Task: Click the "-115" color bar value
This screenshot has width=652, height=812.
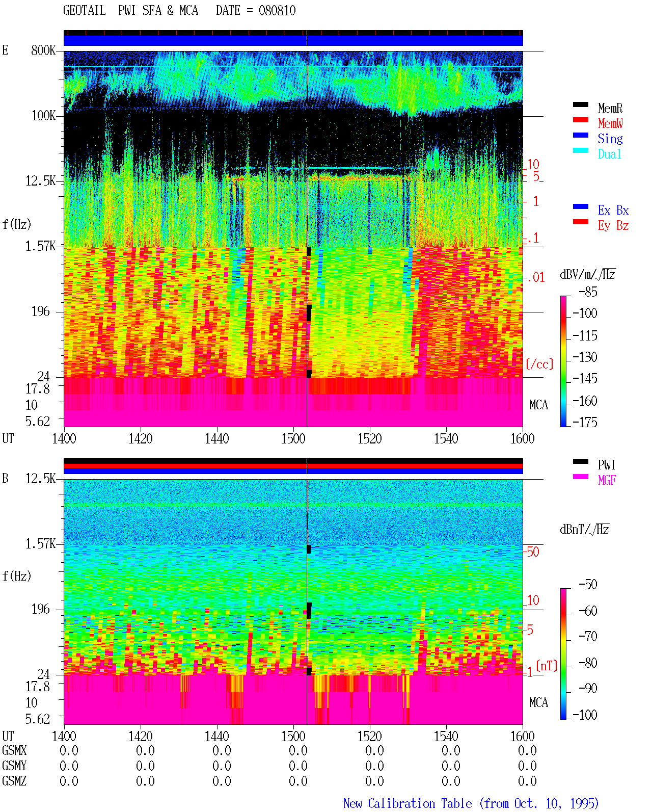Action: pyautogui.click(x=585, y=335)
